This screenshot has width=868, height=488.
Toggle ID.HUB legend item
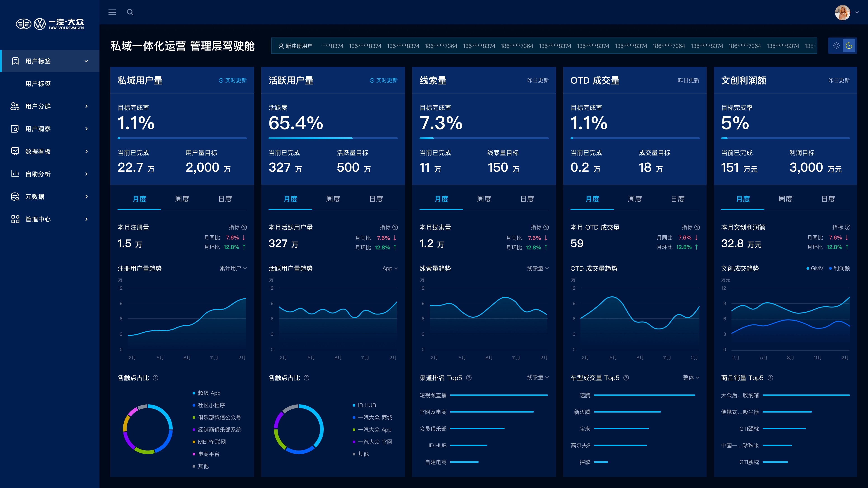[364, 405]
